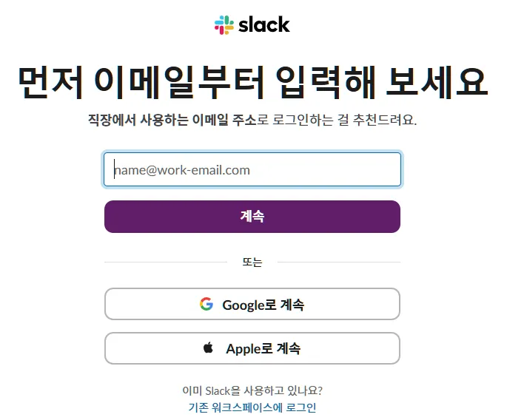The image size is (507, 420).
Task: Click the "slack" wordmark text
Action: click(x=264, y=25)
